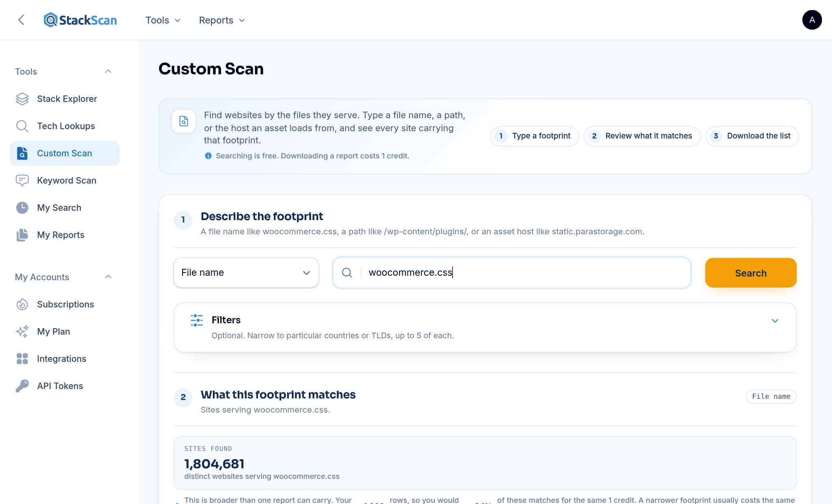Image resolution: width=832 pixels, height=504 pixels.
Task: Click the My Search clock icon
Action: 22,208
